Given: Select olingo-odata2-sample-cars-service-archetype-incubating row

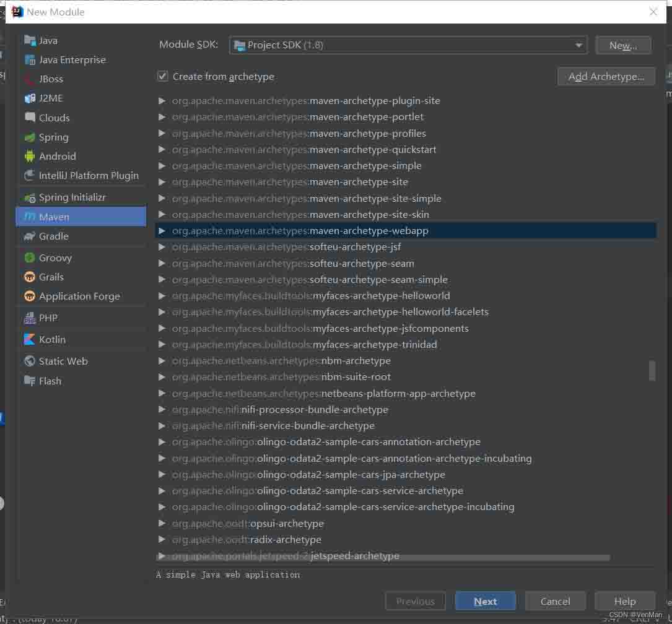Looking at the screenshot, I should [x=406, y=507].
